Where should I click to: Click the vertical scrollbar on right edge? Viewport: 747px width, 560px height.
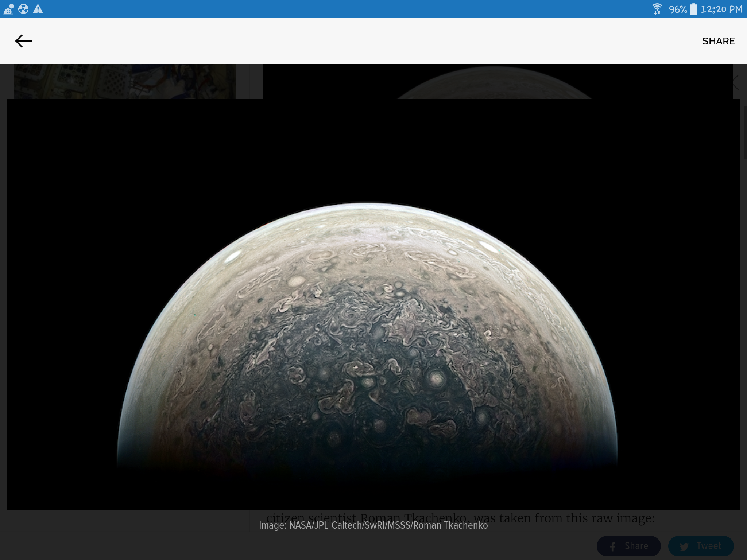[745, 132]
